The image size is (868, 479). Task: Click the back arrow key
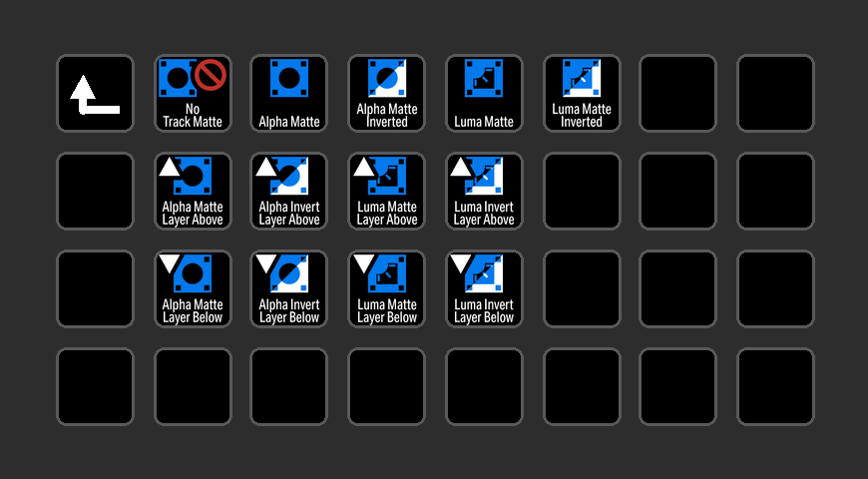[95, 93]
